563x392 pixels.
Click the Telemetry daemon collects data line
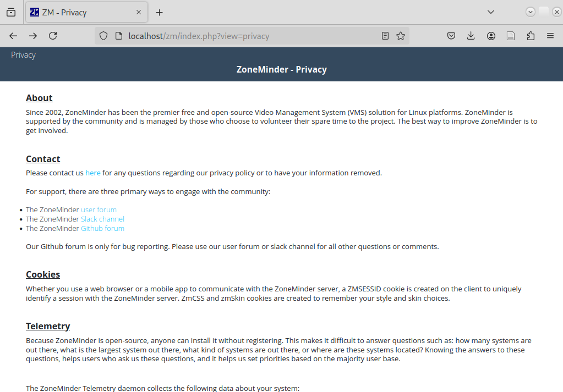pos(163,388)
